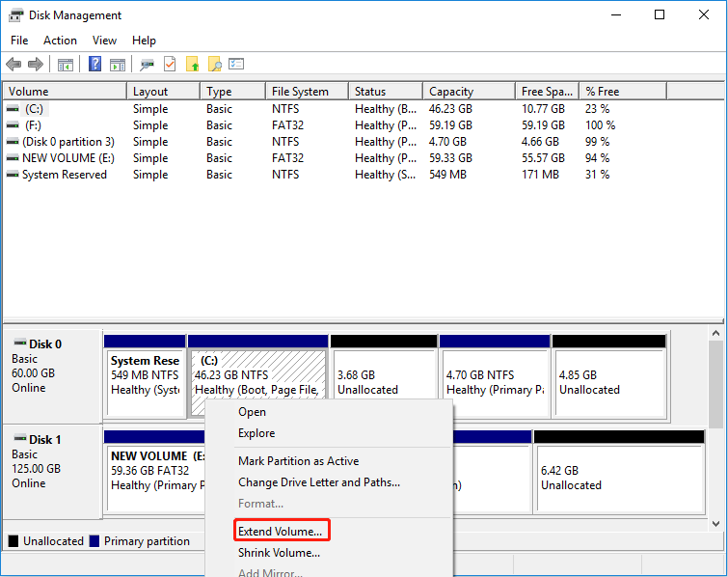Click the Disk 0 header disk icon
Viewport: 728px width, 577px height.
20,343
